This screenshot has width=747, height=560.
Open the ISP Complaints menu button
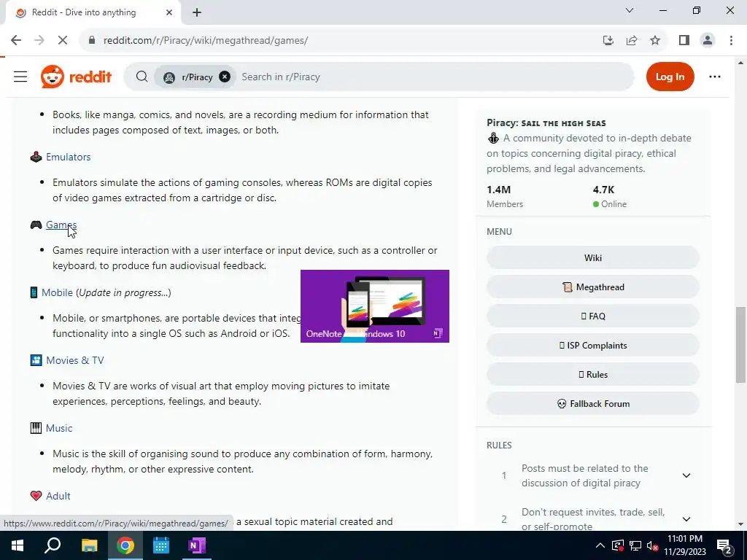click(592, 345)
